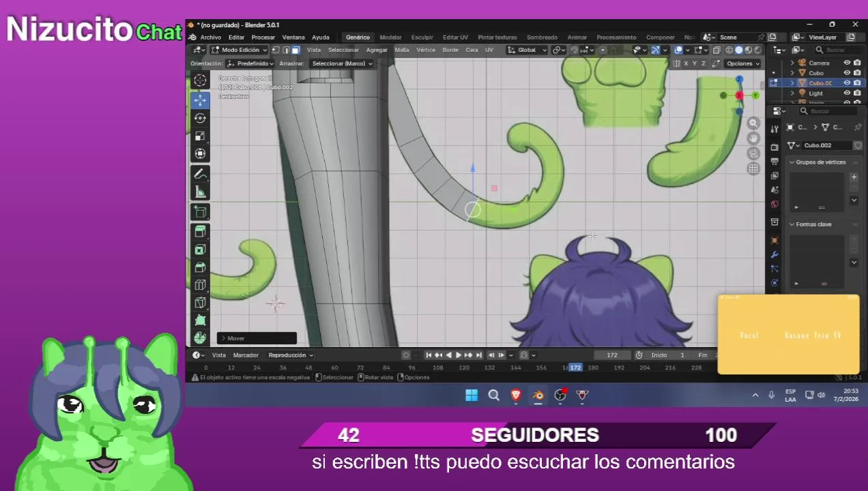Select the Add Cube tool
The height and width of the screenshot is (491, 868).
[x=200, y=211]
